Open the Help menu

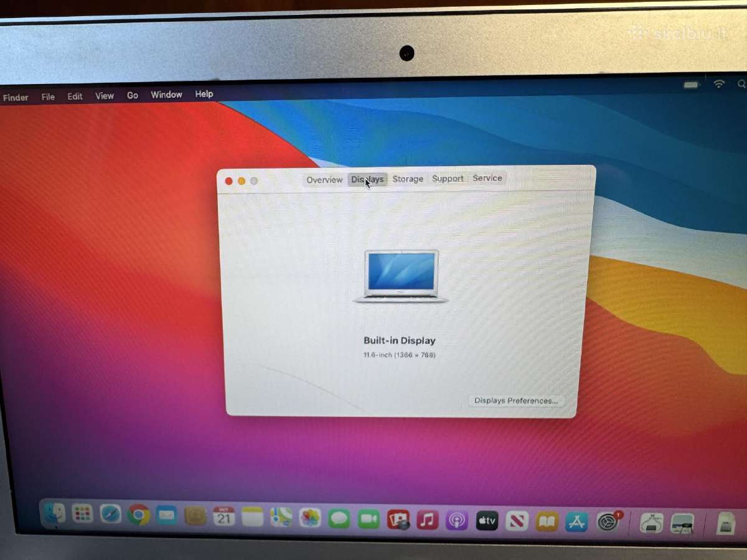pos(204,94)
